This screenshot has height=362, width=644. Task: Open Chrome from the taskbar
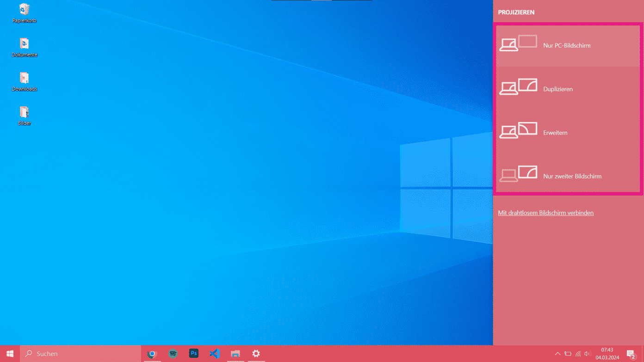click(152, 354)
